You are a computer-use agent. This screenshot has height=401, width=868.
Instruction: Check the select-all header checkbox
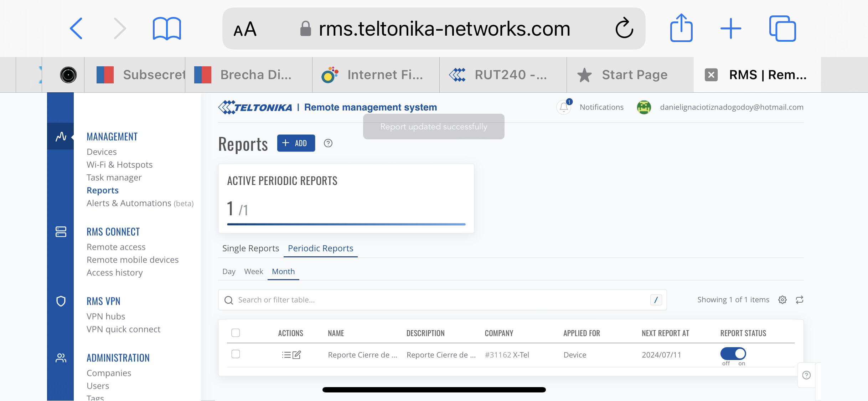click(x=236, y=333)
